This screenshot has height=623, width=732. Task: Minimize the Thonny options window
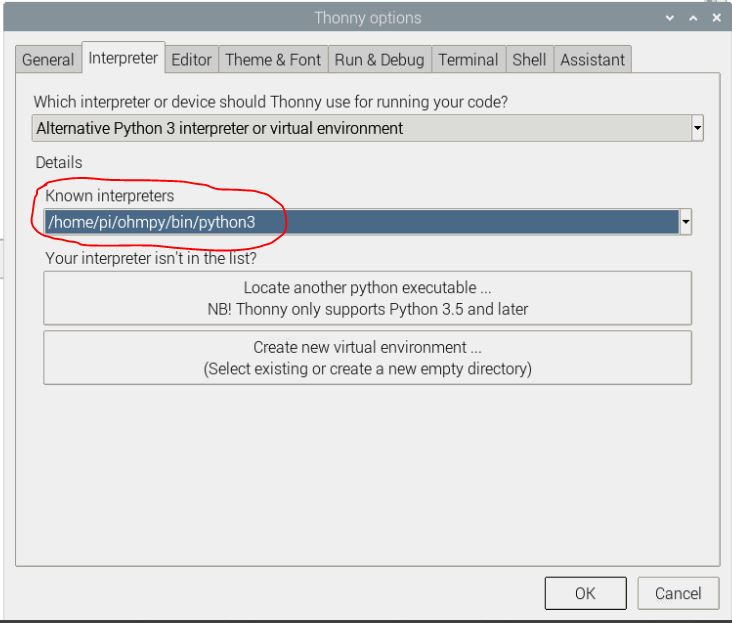click(x=669, y=18)
